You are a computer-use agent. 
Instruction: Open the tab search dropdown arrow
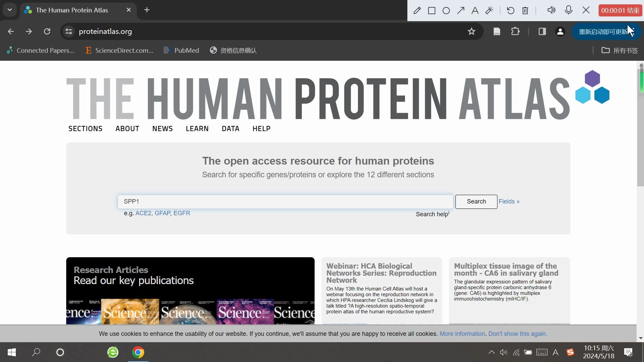(10, 10)
